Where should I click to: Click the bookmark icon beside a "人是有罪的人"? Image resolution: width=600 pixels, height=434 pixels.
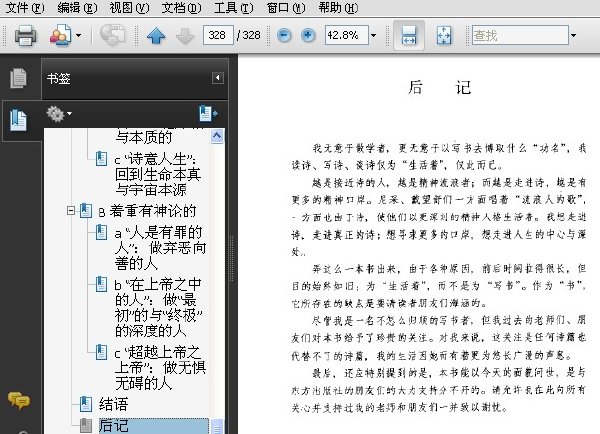coord(101,232)
